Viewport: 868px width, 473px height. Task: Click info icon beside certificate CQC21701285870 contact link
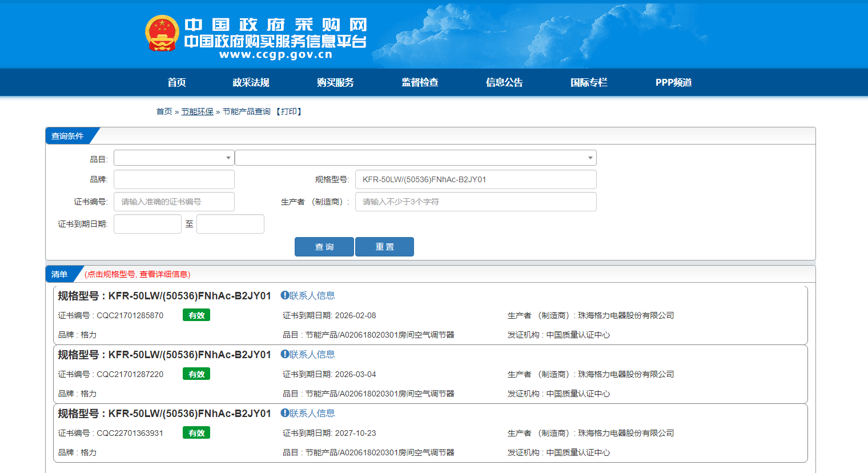[x=284, y=295]
